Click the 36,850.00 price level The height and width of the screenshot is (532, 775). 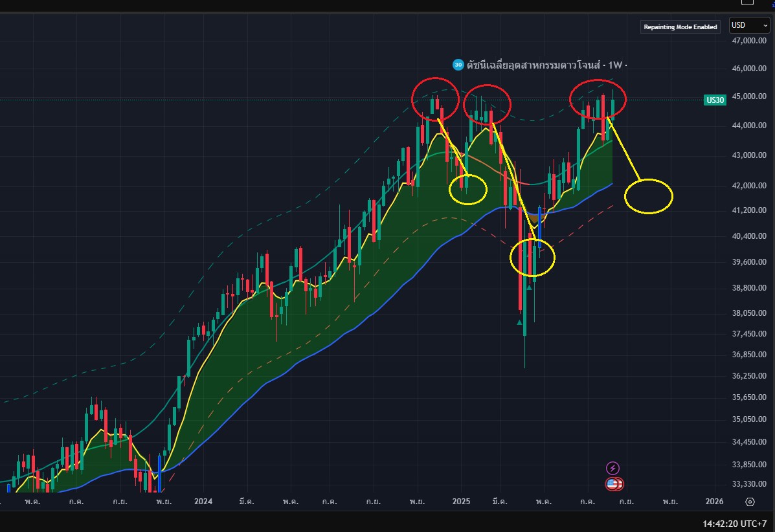(749, 355)
